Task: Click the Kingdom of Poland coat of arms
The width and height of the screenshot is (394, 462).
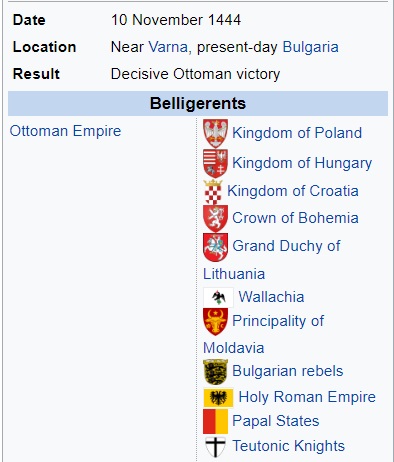Action: tap(216, 133)
